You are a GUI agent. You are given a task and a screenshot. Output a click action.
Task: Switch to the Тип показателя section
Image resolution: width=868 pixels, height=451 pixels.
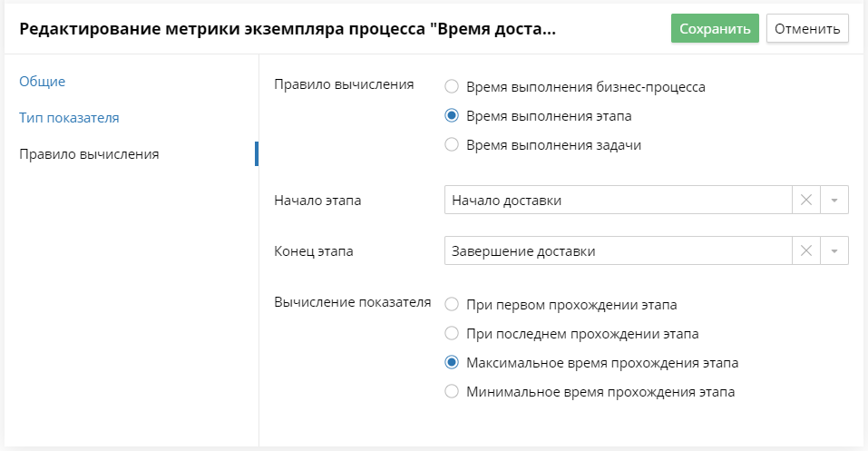click(x=69, y=117)
